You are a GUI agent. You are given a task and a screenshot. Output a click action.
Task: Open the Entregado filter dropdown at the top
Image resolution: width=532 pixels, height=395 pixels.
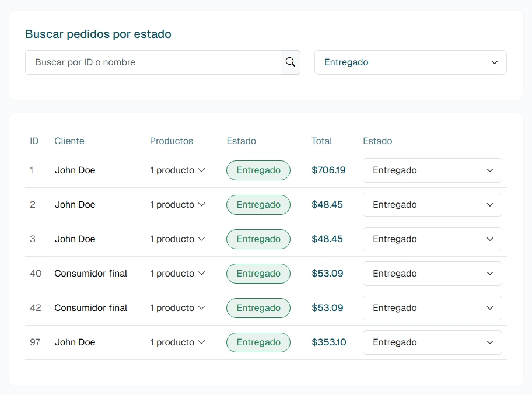(x=410, y=62)
